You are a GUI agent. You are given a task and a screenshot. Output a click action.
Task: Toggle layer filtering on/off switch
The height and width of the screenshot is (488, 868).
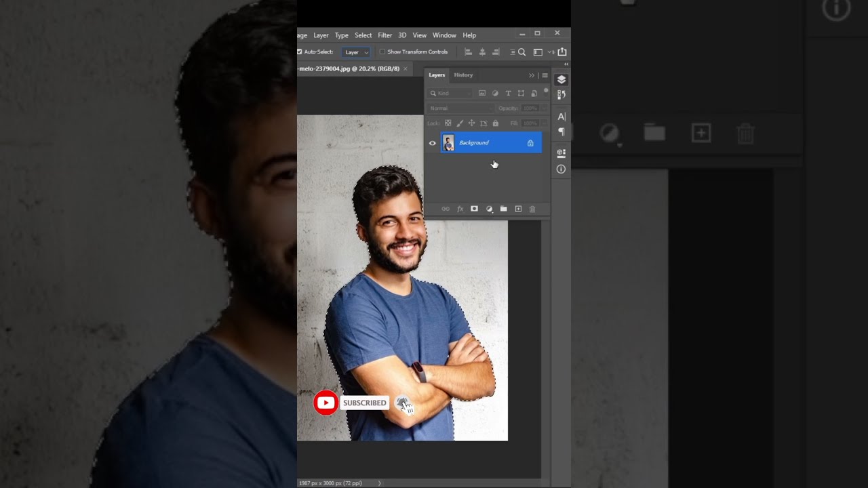pyautogui.click(x=546, y=91)
